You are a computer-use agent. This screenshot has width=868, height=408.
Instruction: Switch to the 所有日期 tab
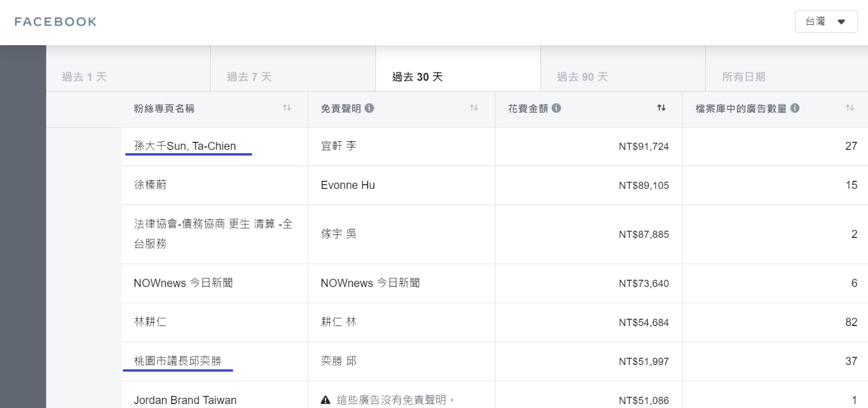click(x=743, y=77)
